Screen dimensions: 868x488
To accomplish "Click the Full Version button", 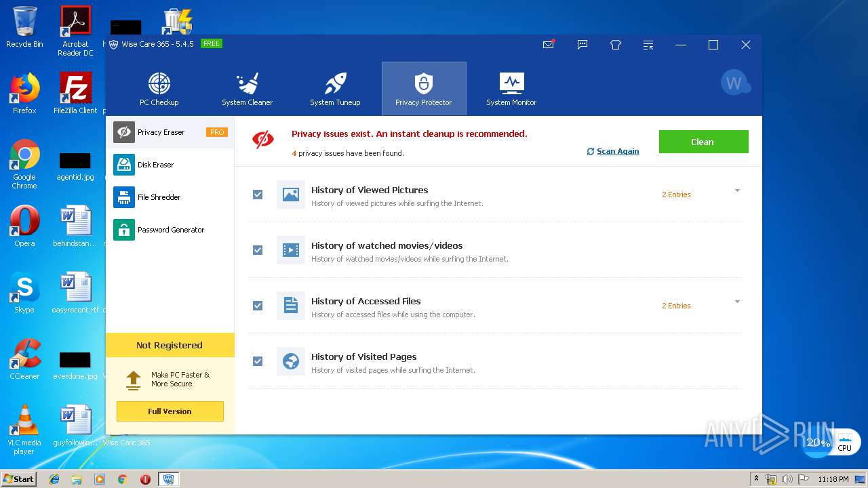I will (x=170, y=411).
